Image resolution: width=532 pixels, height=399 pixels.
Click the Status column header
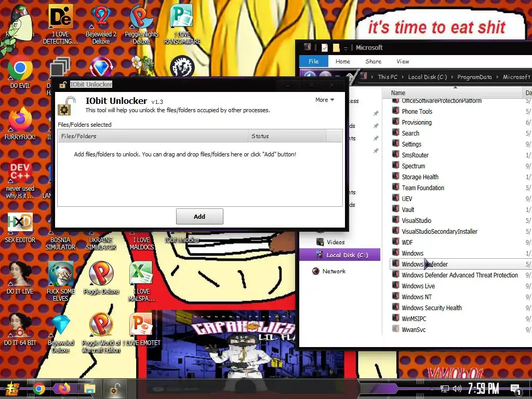[x=287, y=136]
